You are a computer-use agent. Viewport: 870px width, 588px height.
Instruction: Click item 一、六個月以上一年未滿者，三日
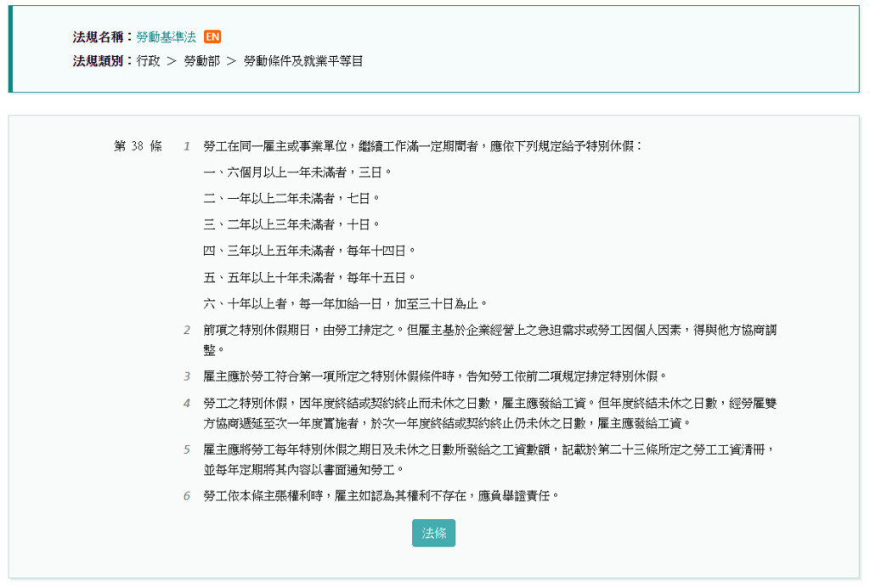coord(297,172)
